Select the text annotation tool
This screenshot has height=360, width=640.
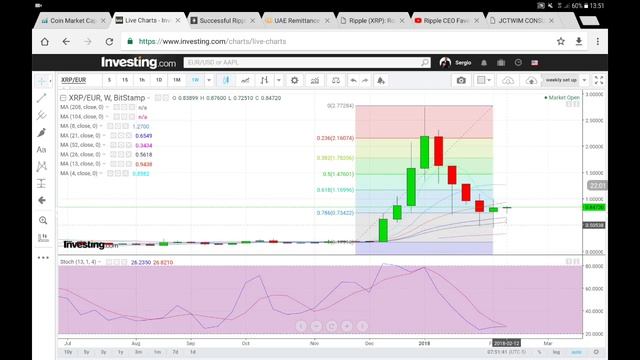[x=42, y=150]
